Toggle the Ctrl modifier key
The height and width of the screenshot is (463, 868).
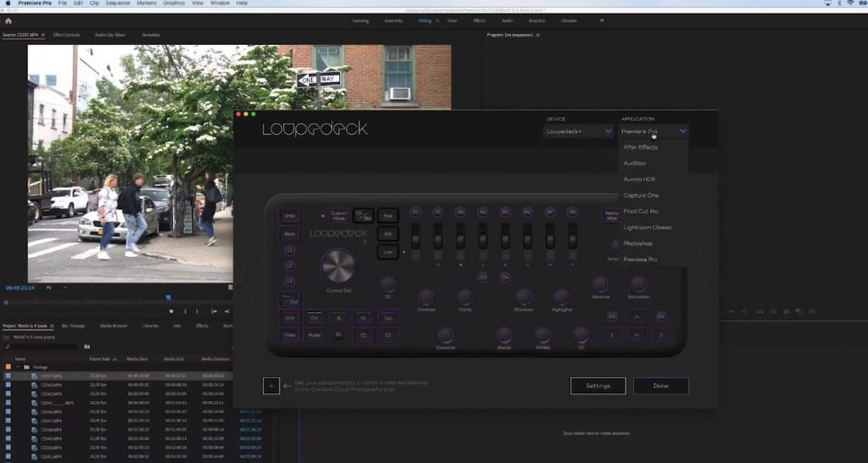coord(314,318)
